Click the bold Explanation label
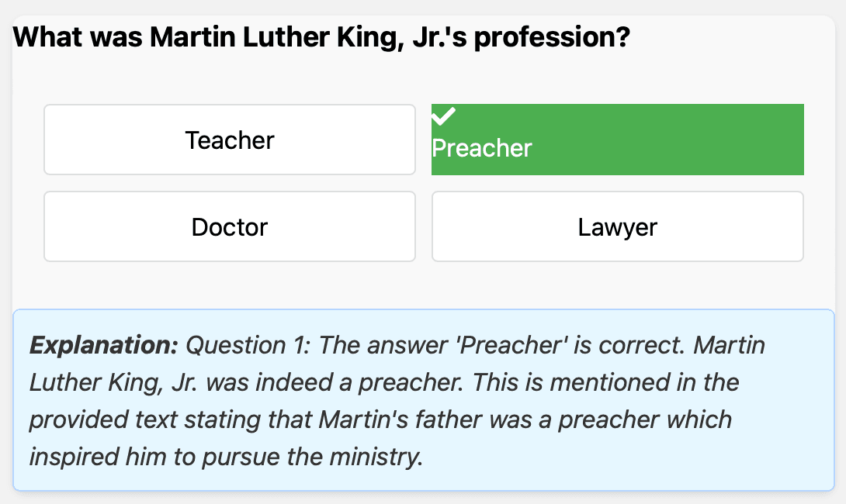Image resolution: width=846 pixels, height=504 pixels. [x=104, y=345]
